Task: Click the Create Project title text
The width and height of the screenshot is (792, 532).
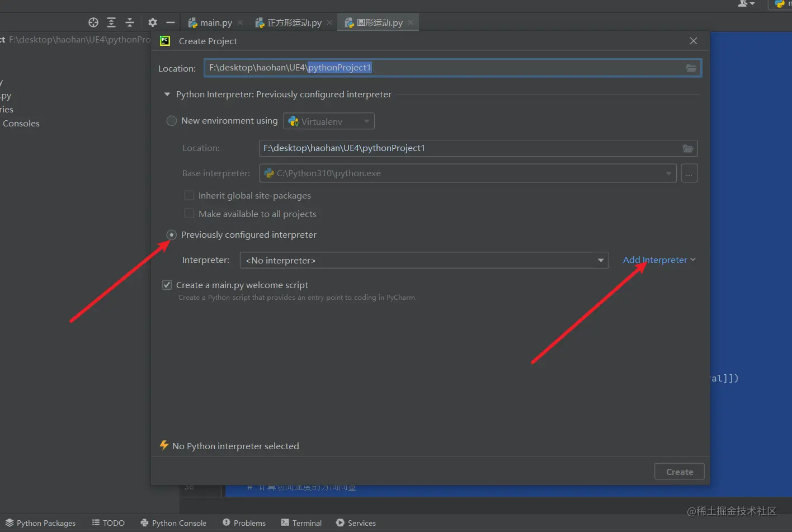Action: [208, 41]
